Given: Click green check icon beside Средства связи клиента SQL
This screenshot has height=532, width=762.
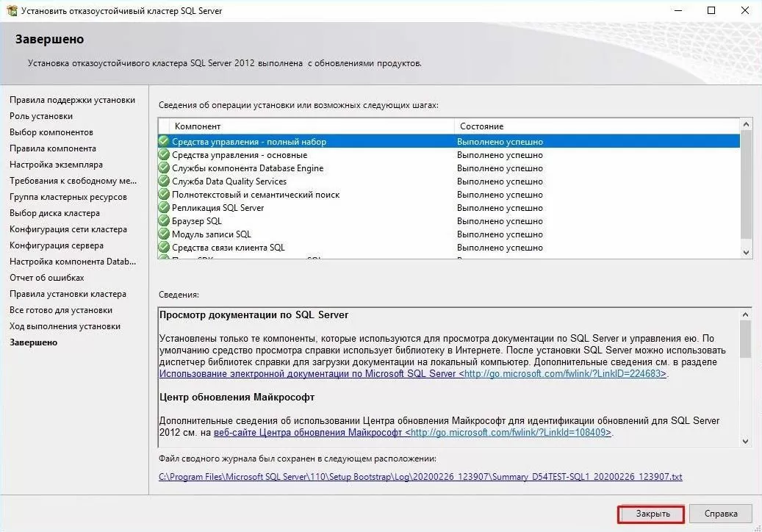Looking at the screenshot, I should coord(165,247).
